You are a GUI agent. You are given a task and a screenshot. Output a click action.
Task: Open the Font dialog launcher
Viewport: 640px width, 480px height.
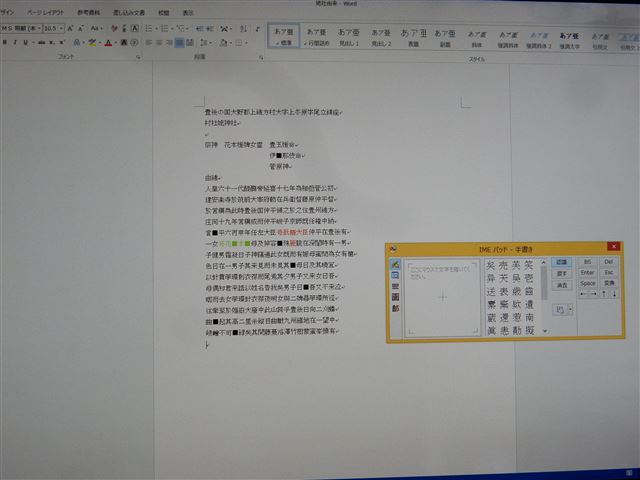(138, 58)
